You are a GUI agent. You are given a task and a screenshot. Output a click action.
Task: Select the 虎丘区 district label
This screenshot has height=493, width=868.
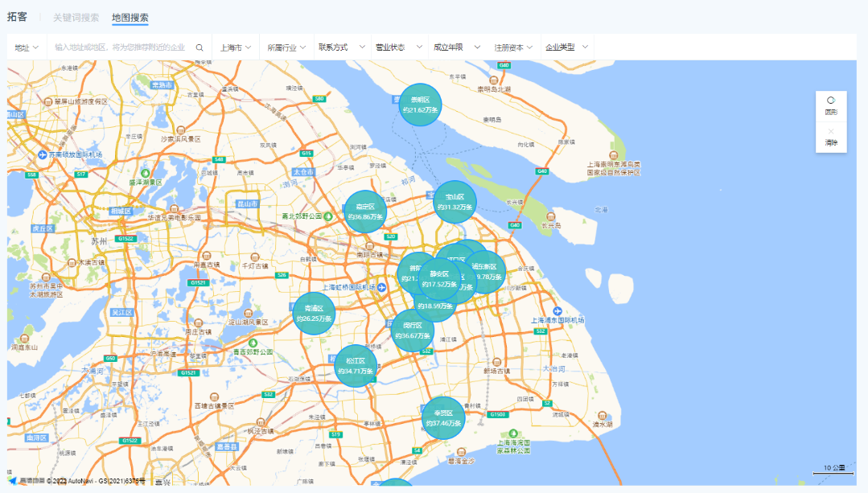point(42,228)
